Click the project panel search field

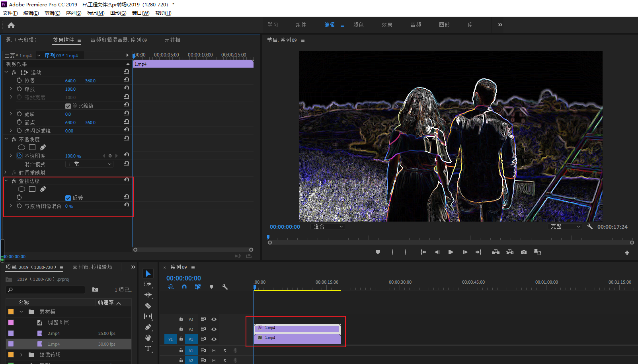pos(45,290)
